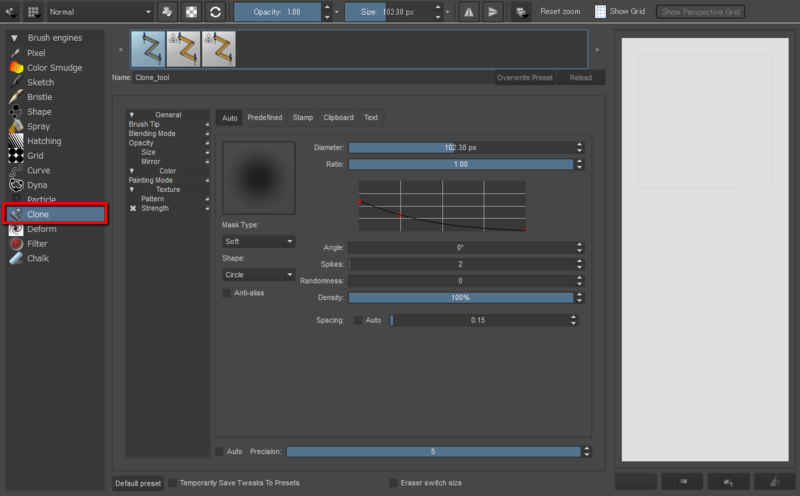Click the reload original preset icon

coord(215,12)
